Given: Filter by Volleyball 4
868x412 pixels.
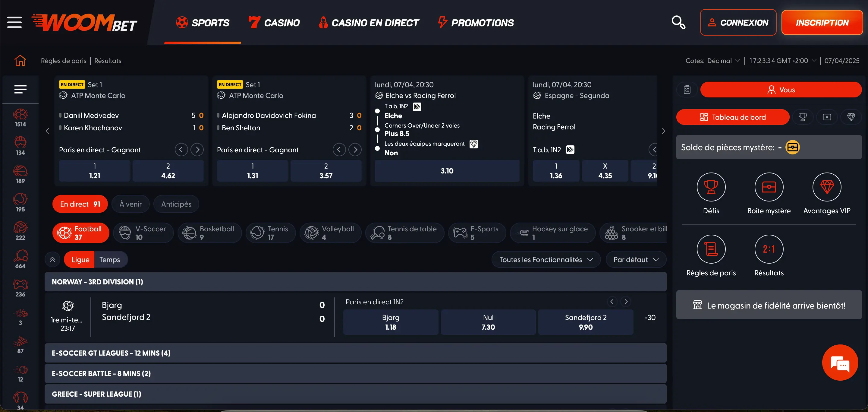Looking at the screenshot, I should [x=330, y=233].
